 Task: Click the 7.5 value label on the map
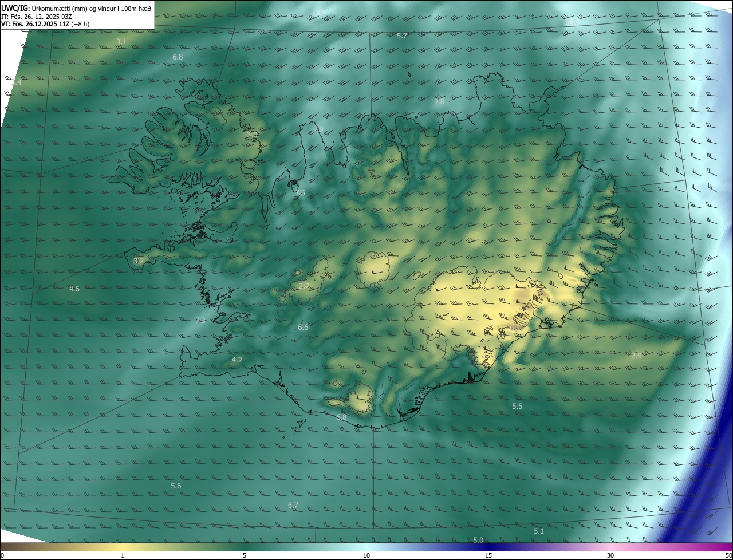coord(300,193)
